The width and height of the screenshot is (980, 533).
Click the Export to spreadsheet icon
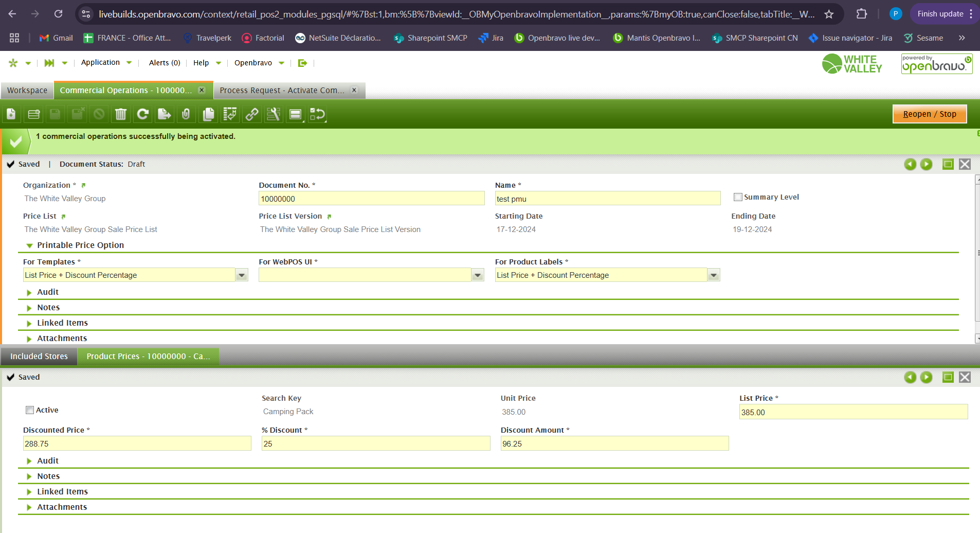click(164, 114)
